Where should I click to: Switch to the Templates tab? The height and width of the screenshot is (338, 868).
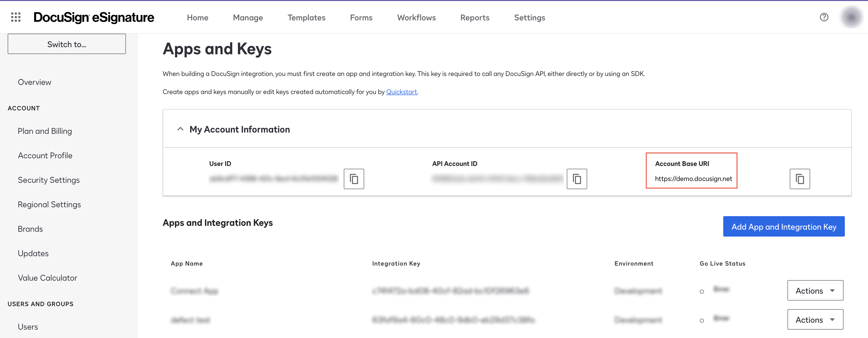[x=307, y=18]
